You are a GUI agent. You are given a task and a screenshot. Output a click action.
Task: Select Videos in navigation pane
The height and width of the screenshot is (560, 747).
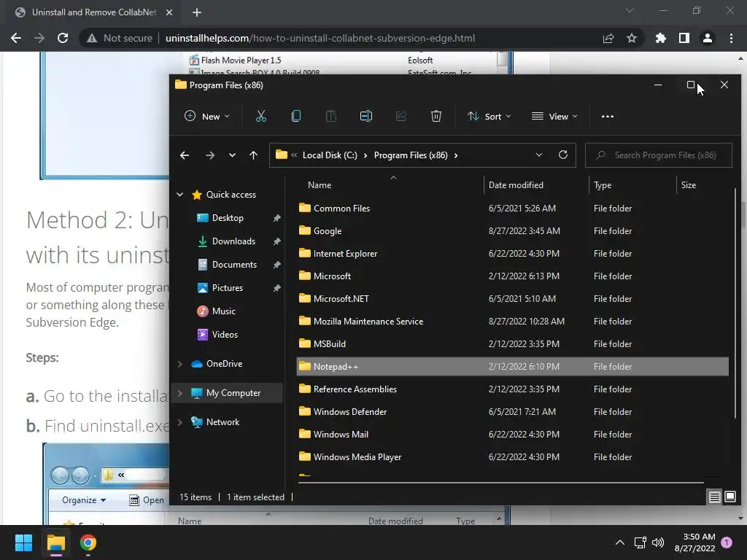[x=225, y=334]
